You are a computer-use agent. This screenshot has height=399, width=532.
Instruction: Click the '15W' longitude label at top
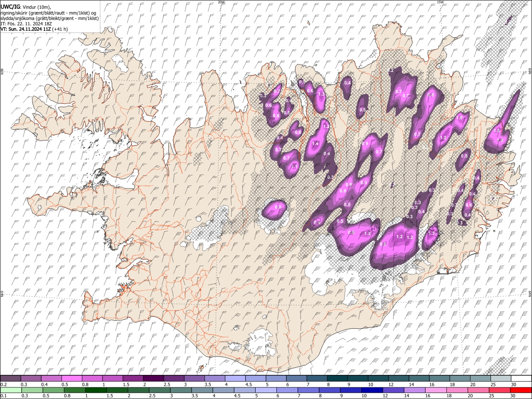pyautogui.click(x=440, y=2)
